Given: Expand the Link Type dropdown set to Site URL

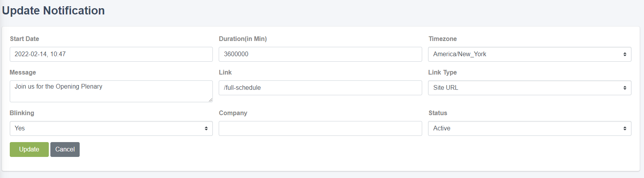Looking at the screenshot, I should tap(530, 88).
